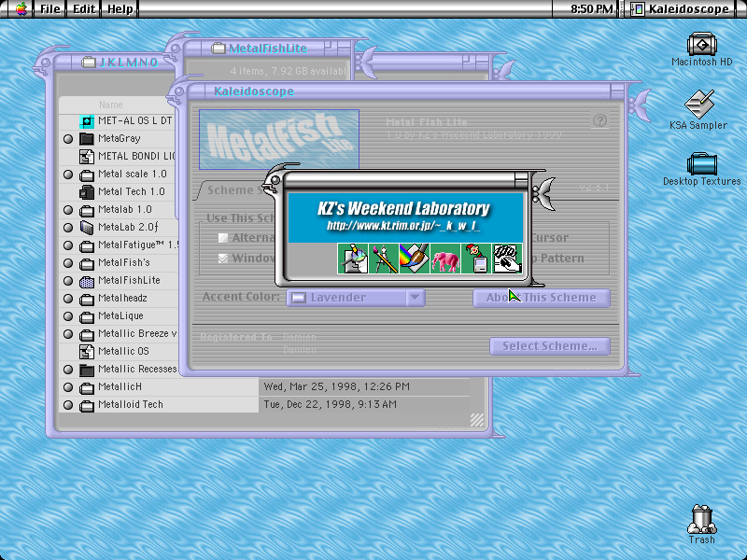Toggle the Alternate checkbox in Kaleidoscope
The image size is (747, 560).
click(222, 238)
